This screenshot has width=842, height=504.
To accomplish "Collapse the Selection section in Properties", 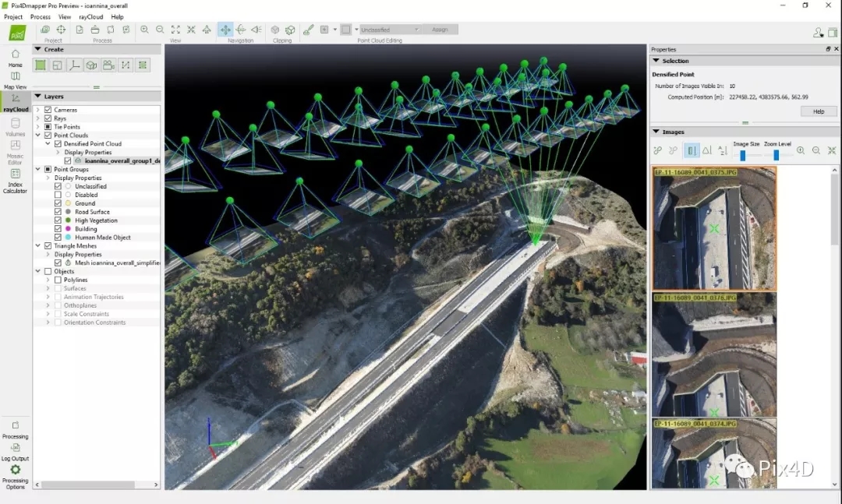I will (x=656, y=61).
